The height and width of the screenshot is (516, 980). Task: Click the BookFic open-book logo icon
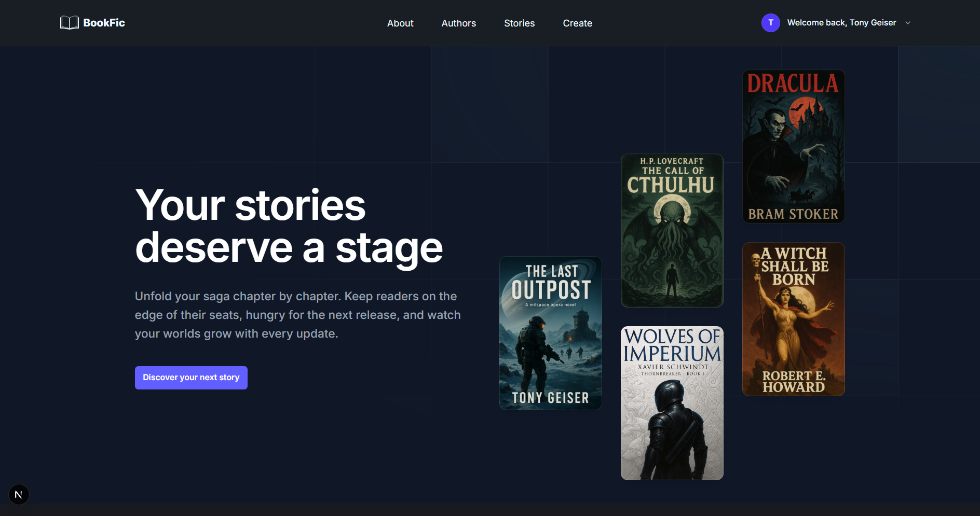[x=69, y=22]
